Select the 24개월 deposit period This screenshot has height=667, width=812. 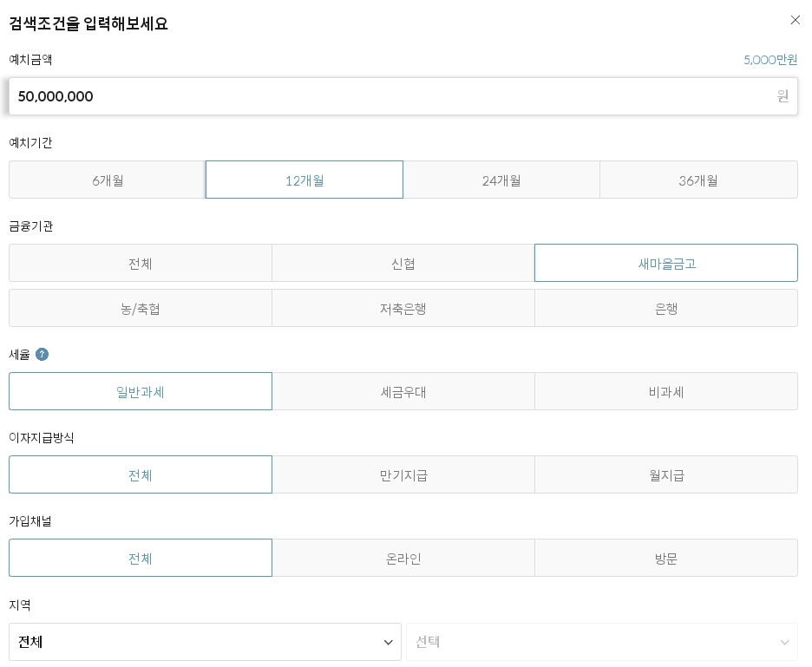(x=501, y=180)
